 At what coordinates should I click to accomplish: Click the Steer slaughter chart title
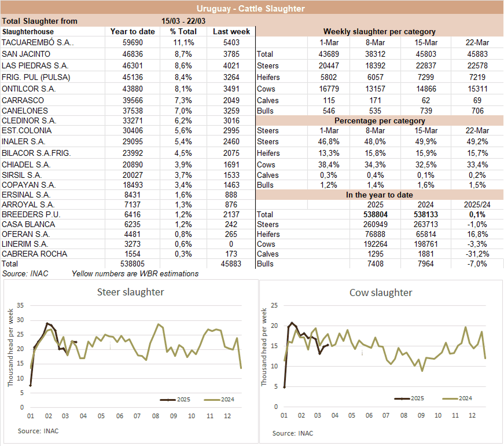[130, 292]
